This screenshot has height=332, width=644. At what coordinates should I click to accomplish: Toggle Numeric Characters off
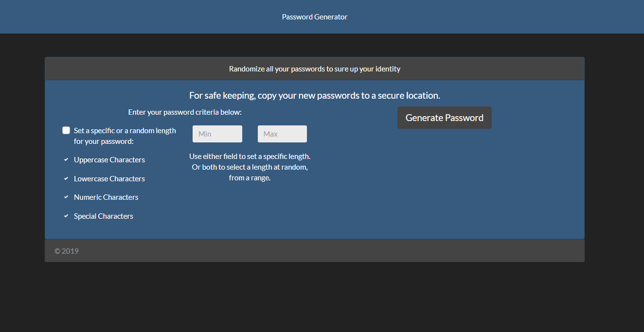coord(66,197)
